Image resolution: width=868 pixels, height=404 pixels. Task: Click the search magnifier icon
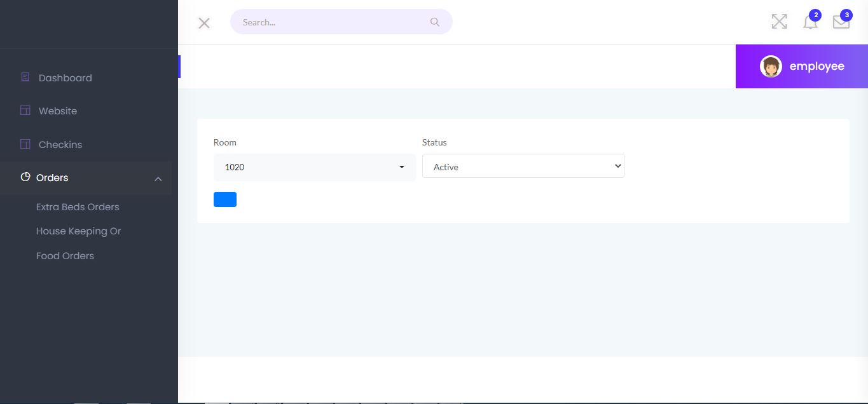point(435,22)
